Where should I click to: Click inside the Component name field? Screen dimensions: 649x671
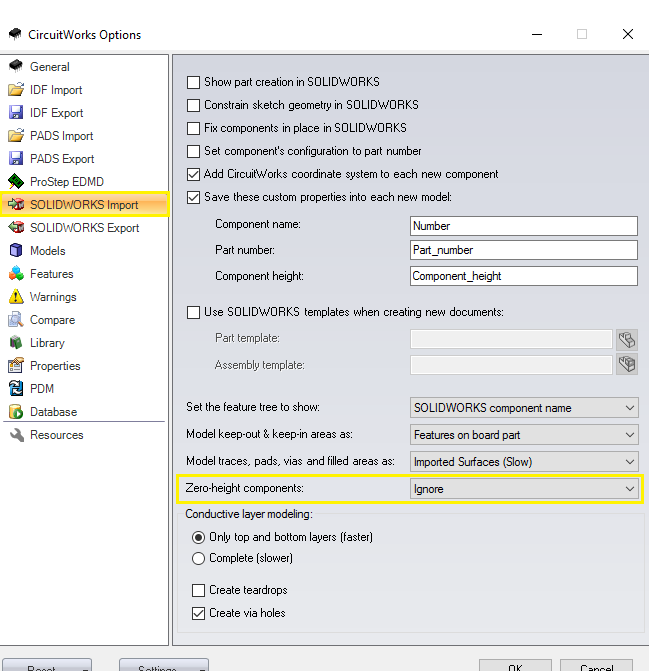[x=524, y=226]
